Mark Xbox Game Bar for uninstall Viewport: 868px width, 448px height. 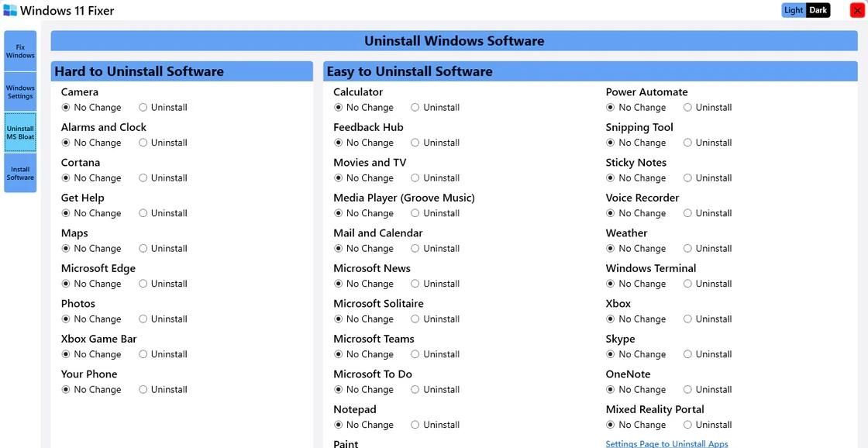click(141, 353)
